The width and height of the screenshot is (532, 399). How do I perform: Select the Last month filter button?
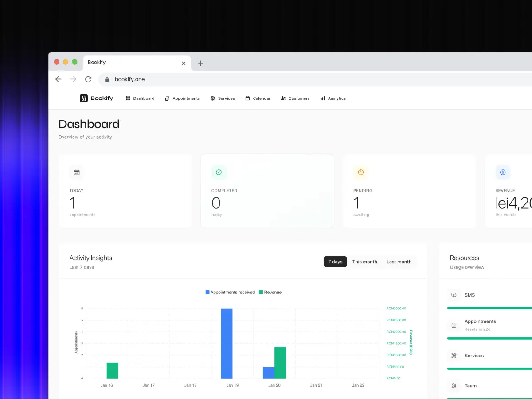[399, 262]
